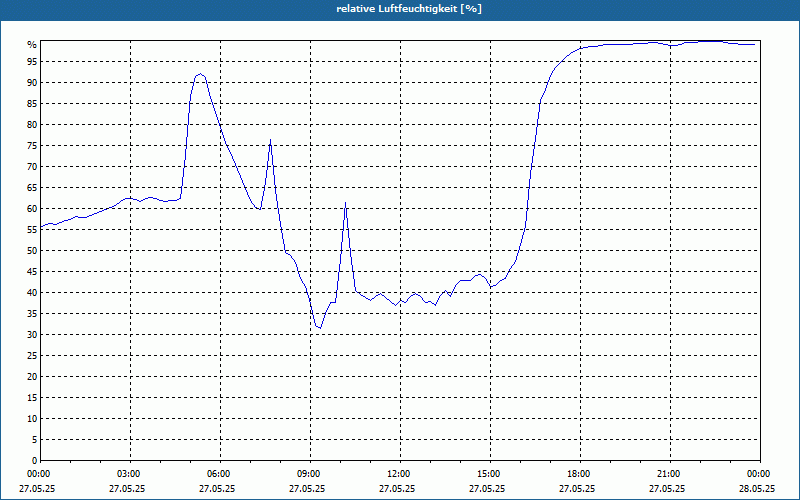Viewport: 800px width, 500px height.
Task: Select the '95' y-axis label
Action: coord(32,62)
